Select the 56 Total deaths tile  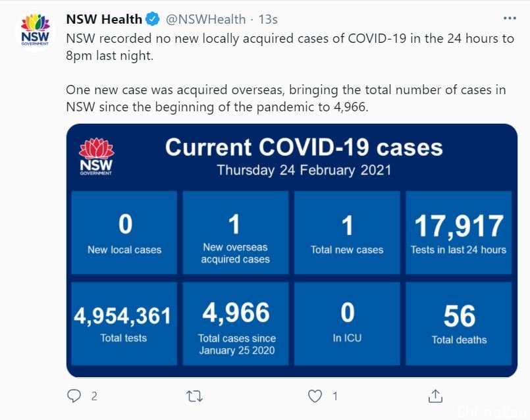click(459, 324)
